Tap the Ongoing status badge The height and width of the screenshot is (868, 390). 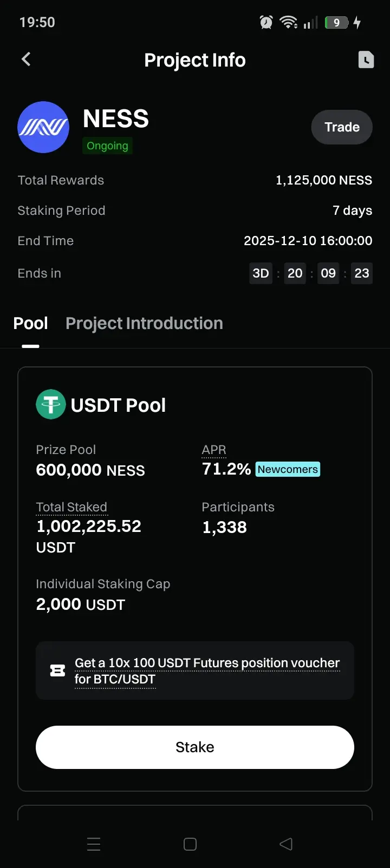pyautogui.click(x=107, y=146)
